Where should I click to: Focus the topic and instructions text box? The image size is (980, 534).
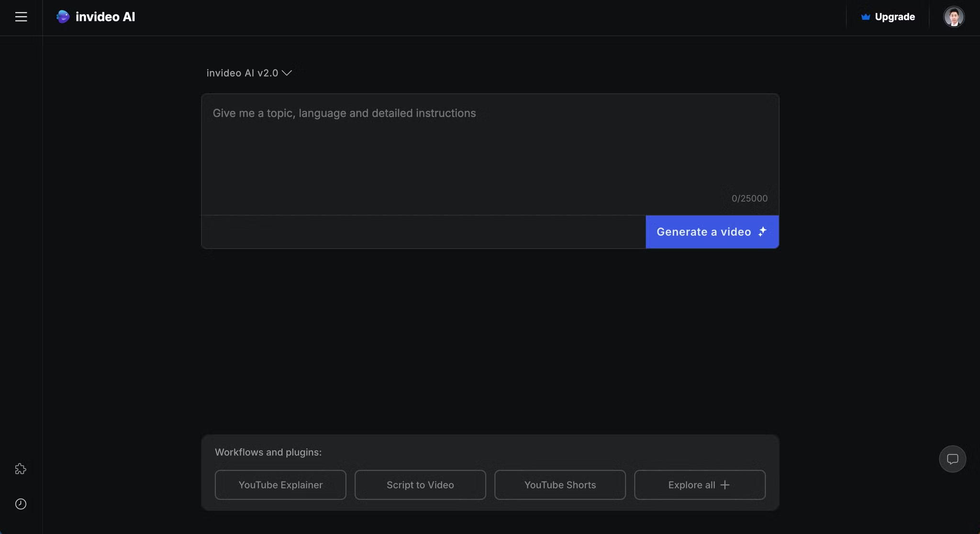point(490,154)
